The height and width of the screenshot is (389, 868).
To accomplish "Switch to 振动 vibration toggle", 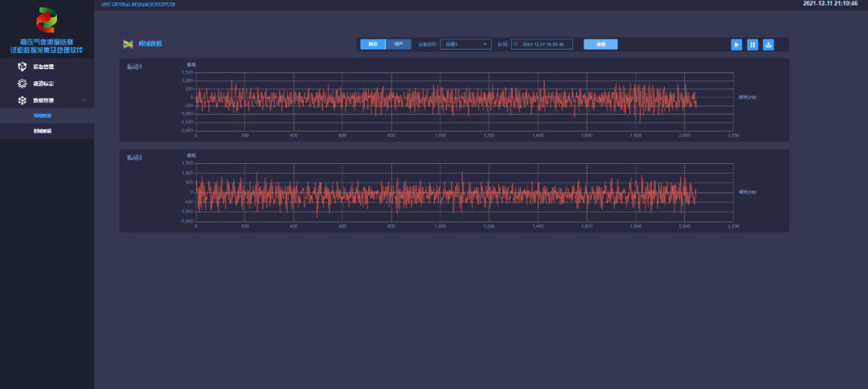I will (373, 44).
